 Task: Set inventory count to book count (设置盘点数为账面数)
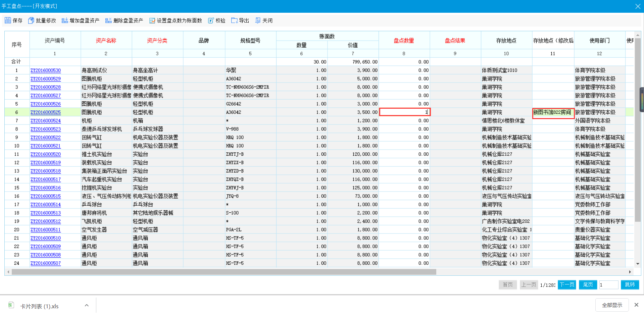(x=152, y=20)
